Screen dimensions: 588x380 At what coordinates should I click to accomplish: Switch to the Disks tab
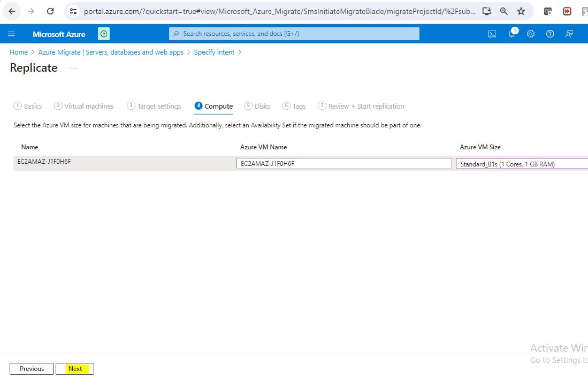pyautogui.click(x=257, y=106)
